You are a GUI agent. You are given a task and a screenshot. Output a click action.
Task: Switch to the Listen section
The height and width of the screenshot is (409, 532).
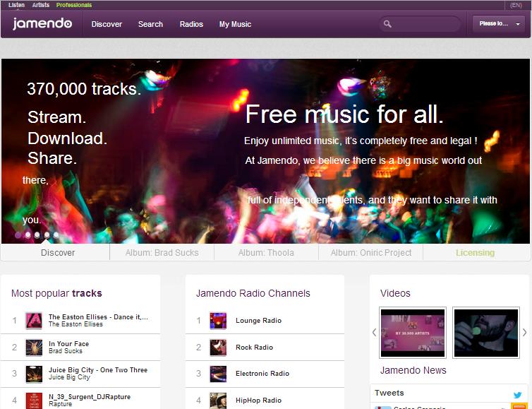[x=16, y=5]
